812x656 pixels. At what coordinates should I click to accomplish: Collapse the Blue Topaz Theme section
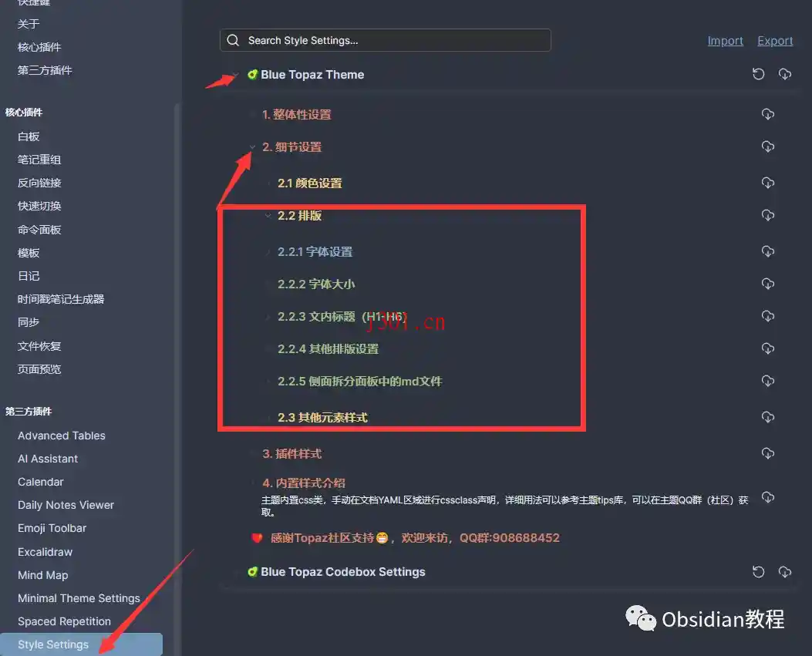[x=236, y=75]
